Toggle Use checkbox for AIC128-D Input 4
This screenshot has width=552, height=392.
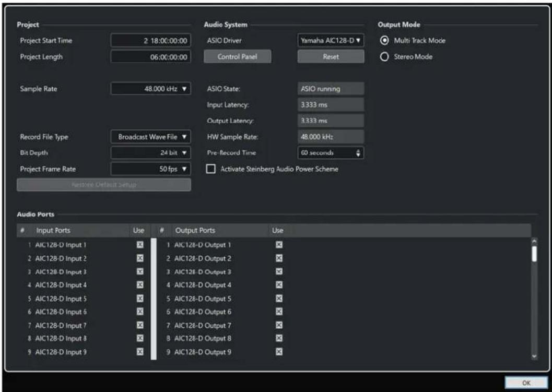click(140, 285)
